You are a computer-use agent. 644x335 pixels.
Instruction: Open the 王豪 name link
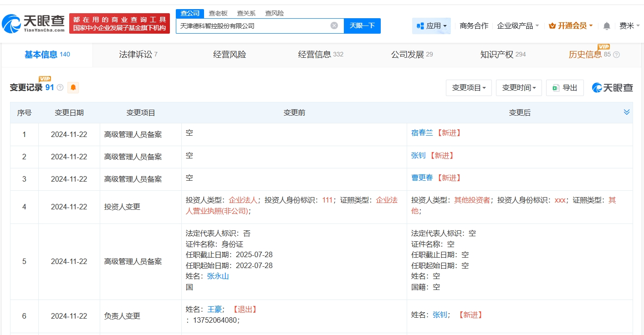215,310
